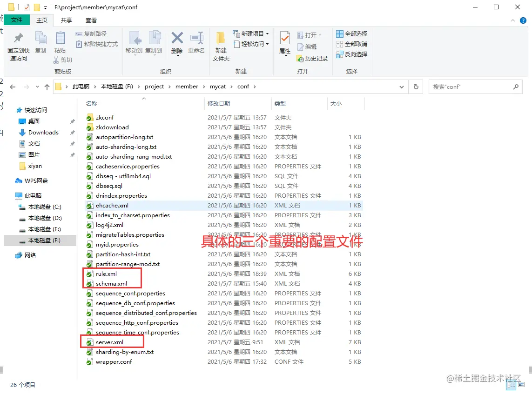Select Local Disk (E:) in sidebar
The height and width of the screenshot is (394, 532).
(40, 229)
